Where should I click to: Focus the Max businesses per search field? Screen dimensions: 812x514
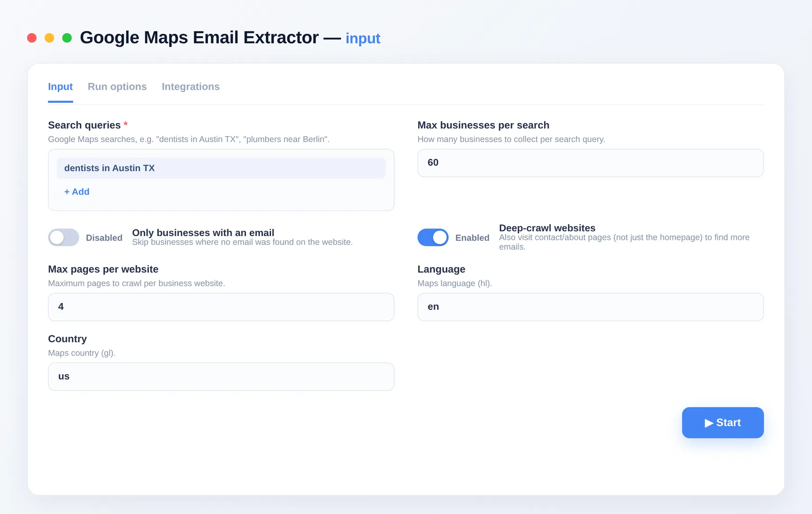pos(591,163)
